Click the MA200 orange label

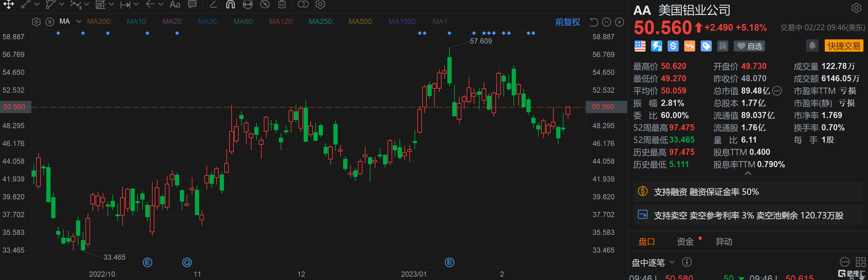[99, 21]
